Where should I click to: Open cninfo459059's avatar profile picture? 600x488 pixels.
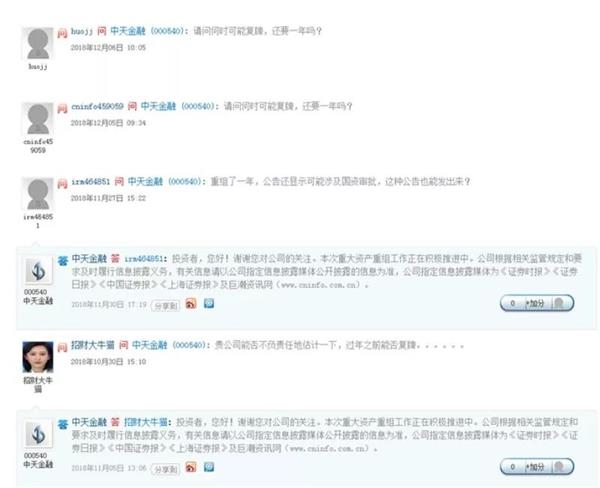(x=38, y=118)
